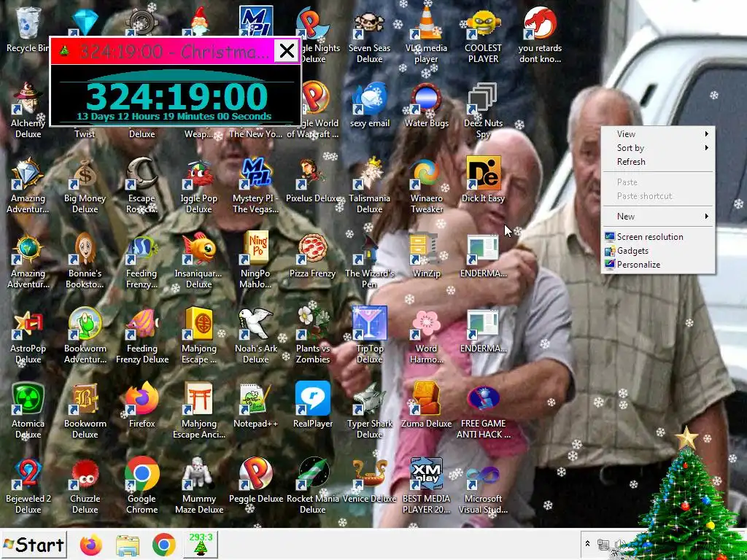This screenshot has width=747, height=560.
Task: Launch Water Bugs shortcut
Action: pos(426,105)
